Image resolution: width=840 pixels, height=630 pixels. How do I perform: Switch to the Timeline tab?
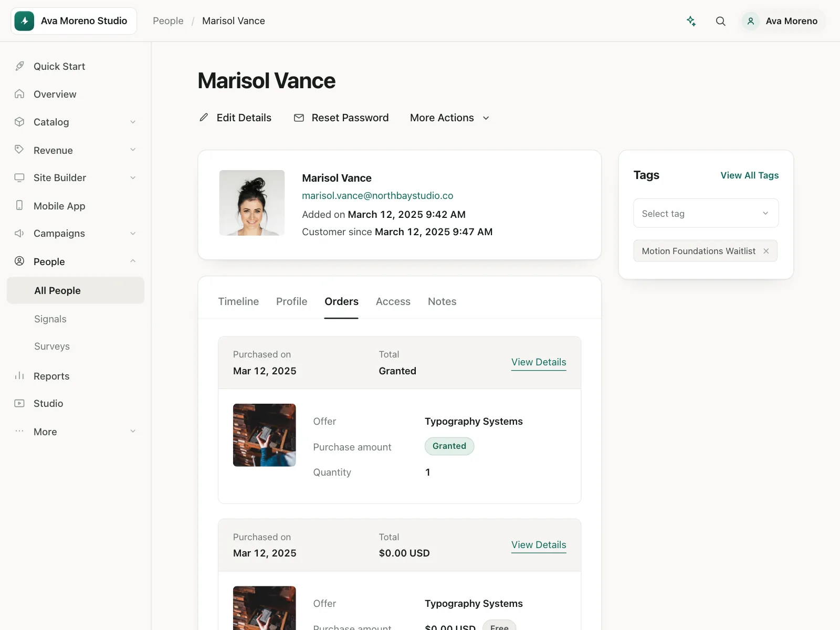tap(238, 301)
